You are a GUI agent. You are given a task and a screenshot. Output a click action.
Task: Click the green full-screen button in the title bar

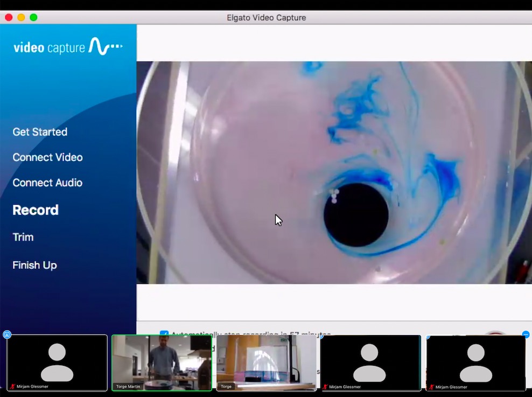[33, 18]
